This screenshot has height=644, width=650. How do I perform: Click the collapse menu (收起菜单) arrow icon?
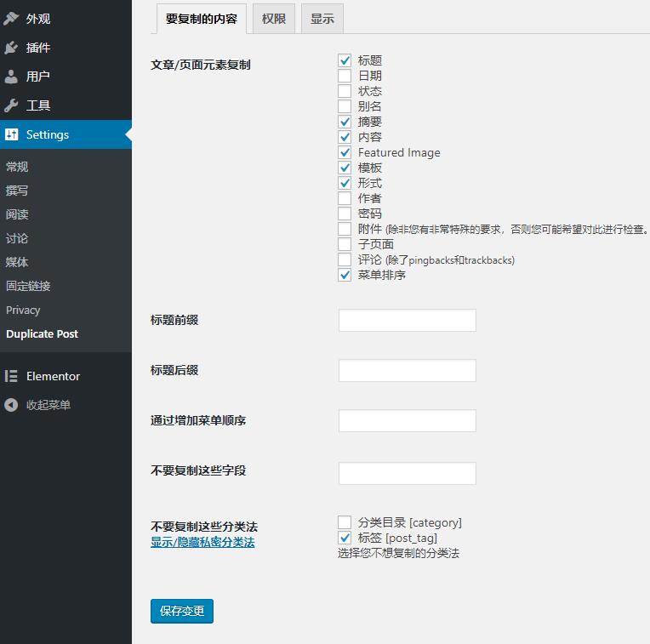click(11, 405)
